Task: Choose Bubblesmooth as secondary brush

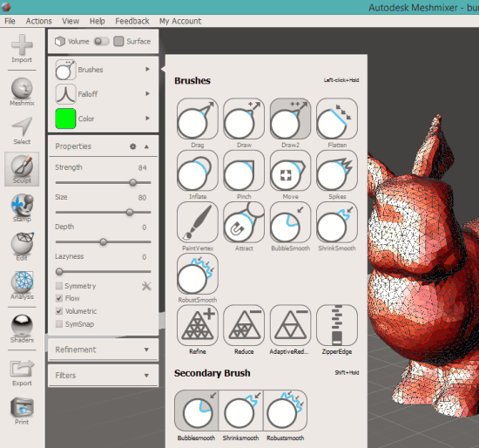Action: [197, 411]
